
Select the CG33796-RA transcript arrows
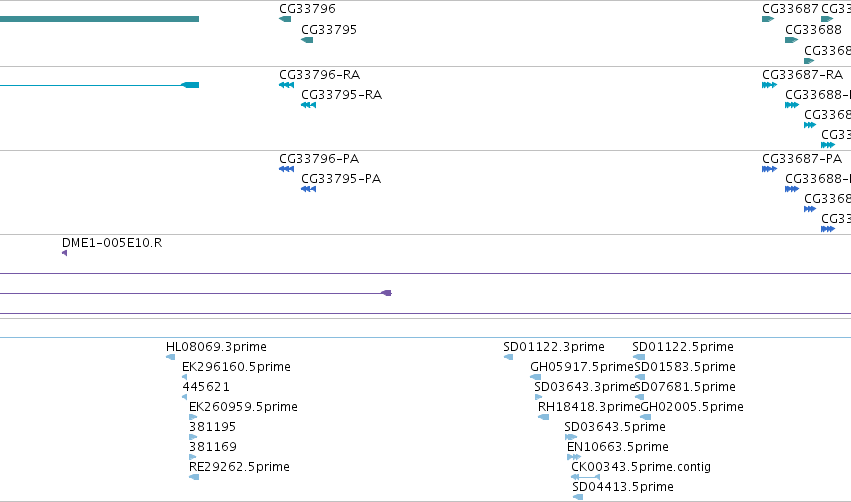(287, 85)
